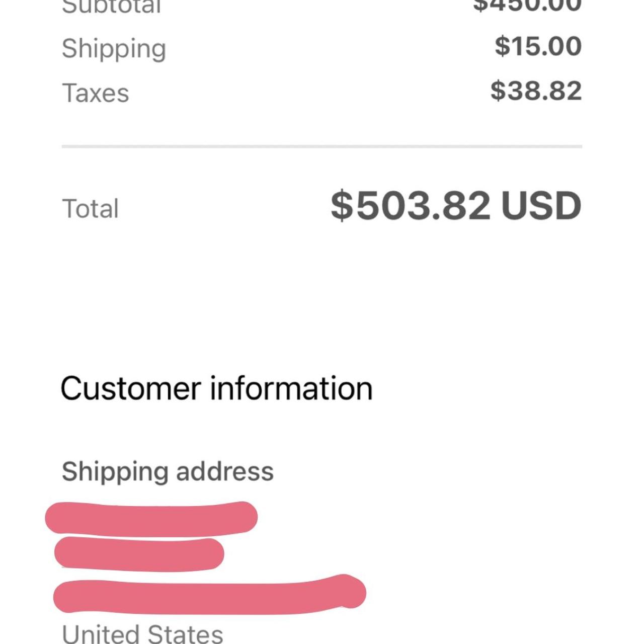This screenshot has height=644, width=644.
Task: Click the Total label
Action: point(91,209)
